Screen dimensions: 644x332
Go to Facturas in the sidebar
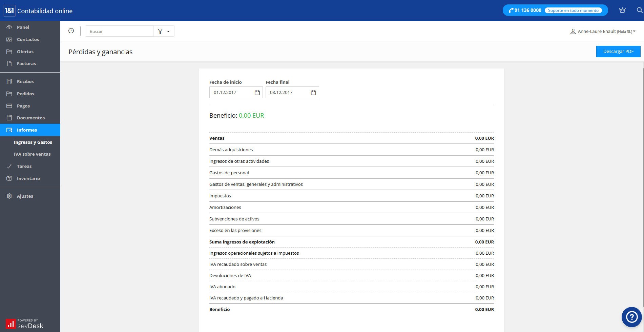click(x=26, y=63)
